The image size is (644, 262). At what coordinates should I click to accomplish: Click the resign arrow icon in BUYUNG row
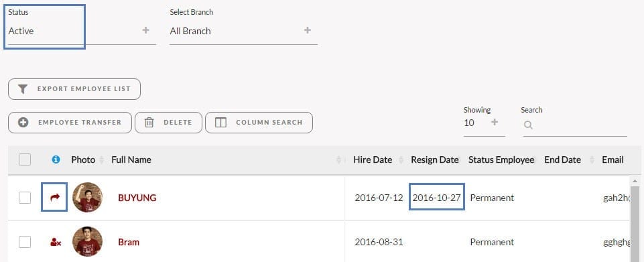coord(55,198)
